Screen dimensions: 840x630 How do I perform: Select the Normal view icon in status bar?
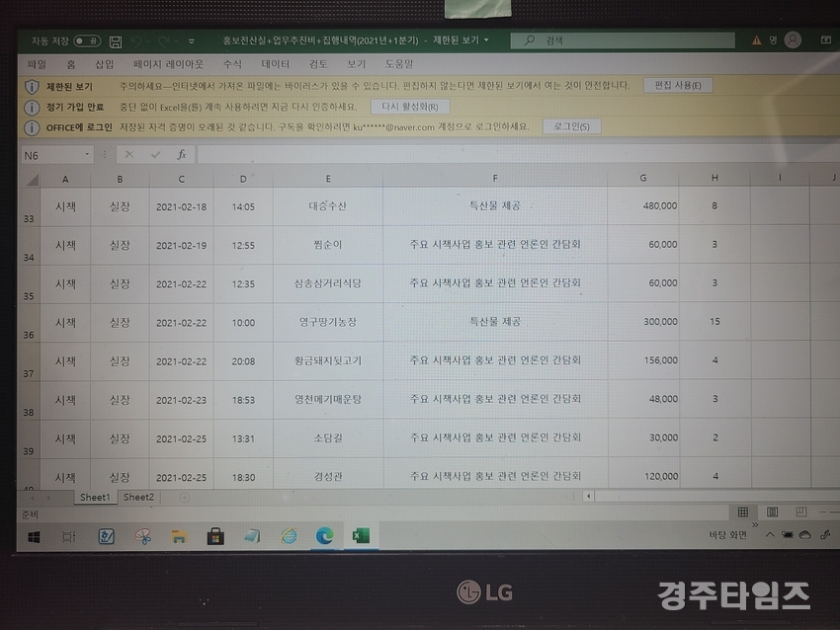(742, 512)
